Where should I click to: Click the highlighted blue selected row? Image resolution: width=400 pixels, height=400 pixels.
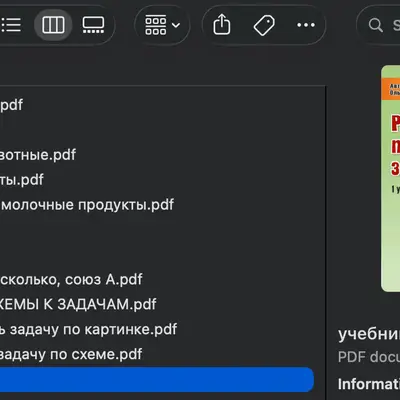[157, 380]
